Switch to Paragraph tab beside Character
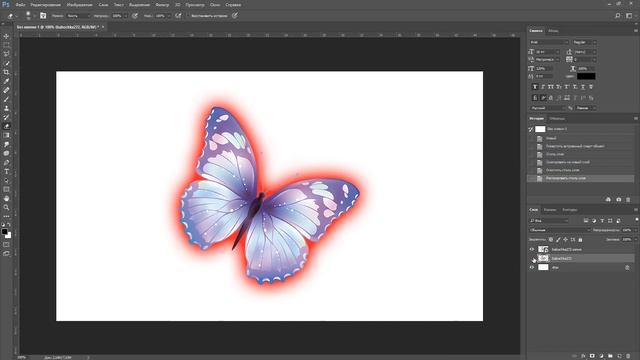 click(x=553, y=31)
